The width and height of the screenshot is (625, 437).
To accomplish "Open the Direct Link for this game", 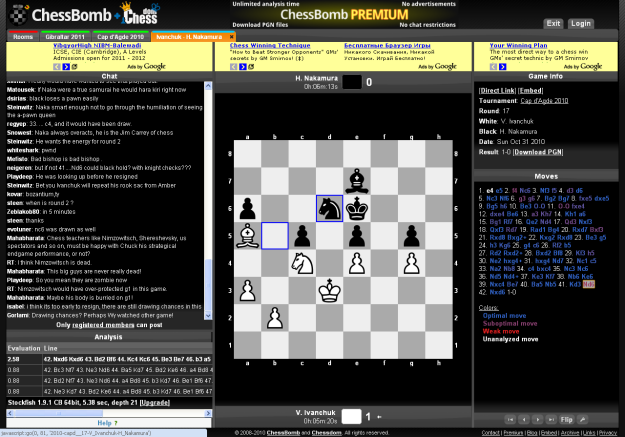I will [497, 90].
